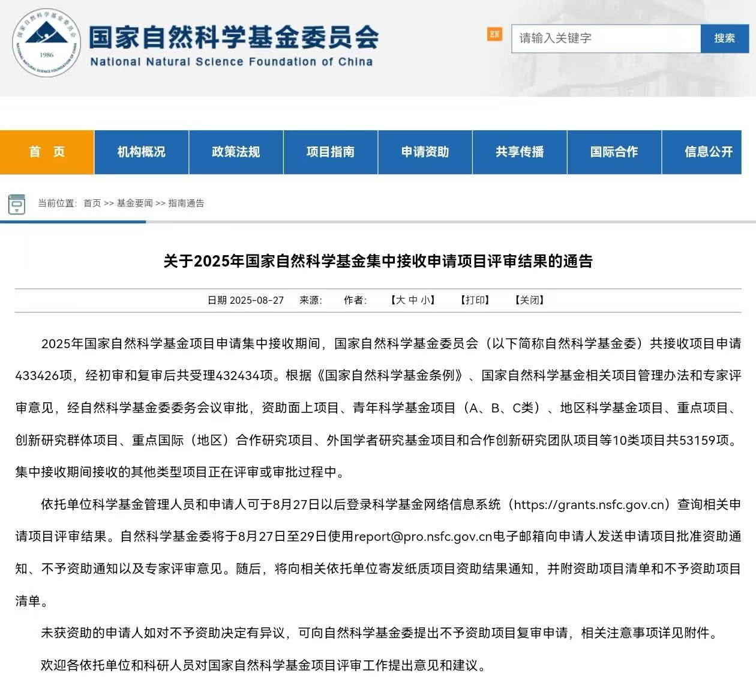This screenshot has height=700, width=756.
Task: Go to 项目指南 navigation item
Action: pyautogui.click(x=330, y=152)
